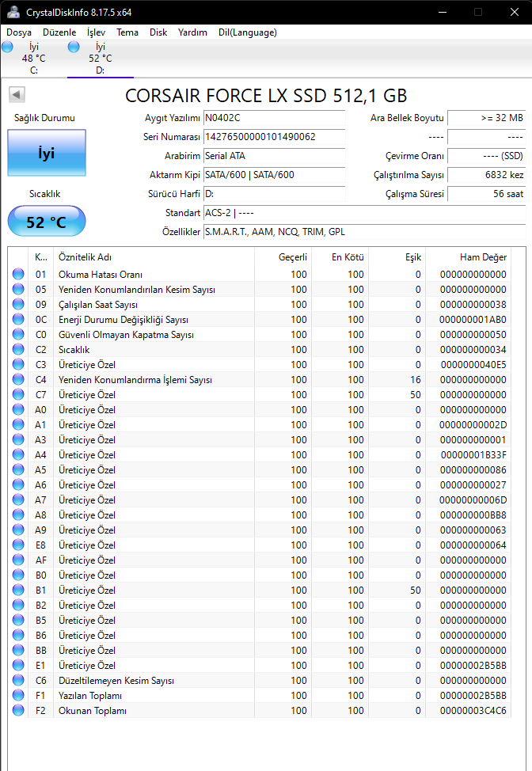The height and width of the screenshot is (771, 532).
Task: Click the Standart ACS-2 field
Action: (364, 213)
